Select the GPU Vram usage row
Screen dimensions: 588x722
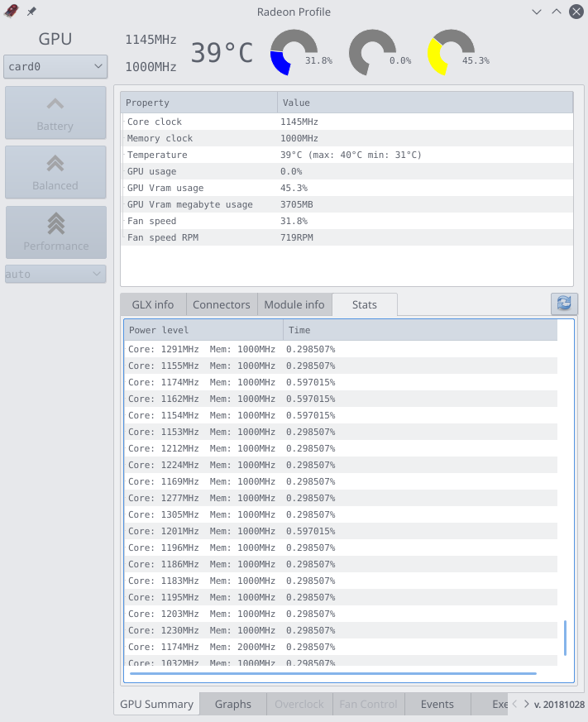[x=347, y=188]
